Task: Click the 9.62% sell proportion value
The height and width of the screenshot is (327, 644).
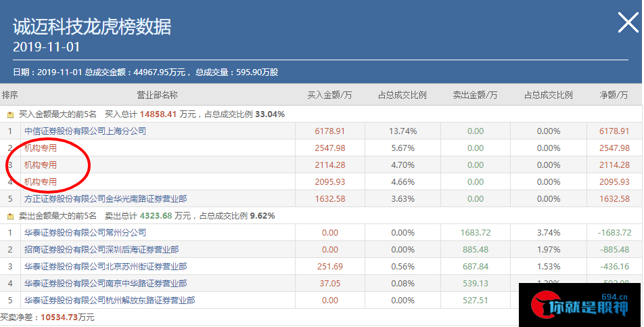Action: (x=262, y=216)
